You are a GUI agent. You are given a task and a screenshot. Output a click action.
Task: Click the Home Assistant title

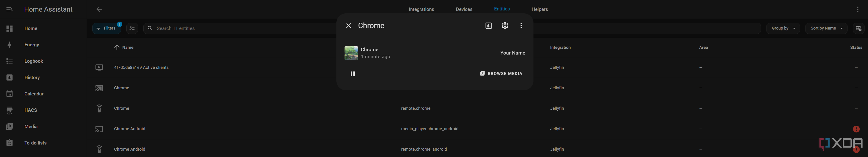coord(48,9)
